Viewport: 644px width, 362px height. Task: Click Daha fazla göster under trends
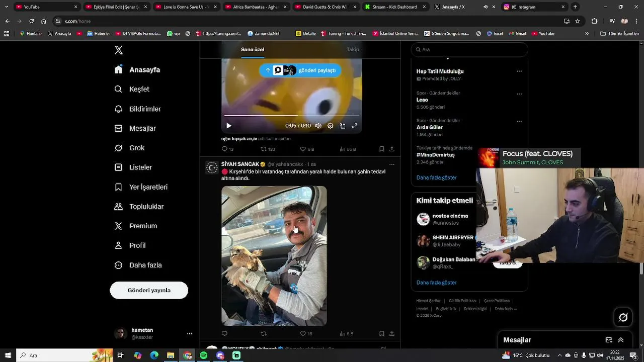pos(436,177)
